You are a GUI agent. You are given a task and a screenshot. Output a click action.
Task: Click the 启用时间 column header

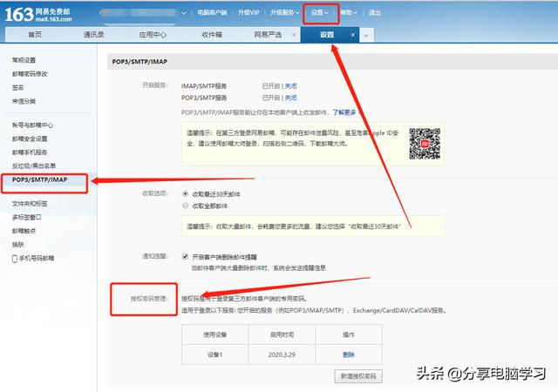pos(282,335)
